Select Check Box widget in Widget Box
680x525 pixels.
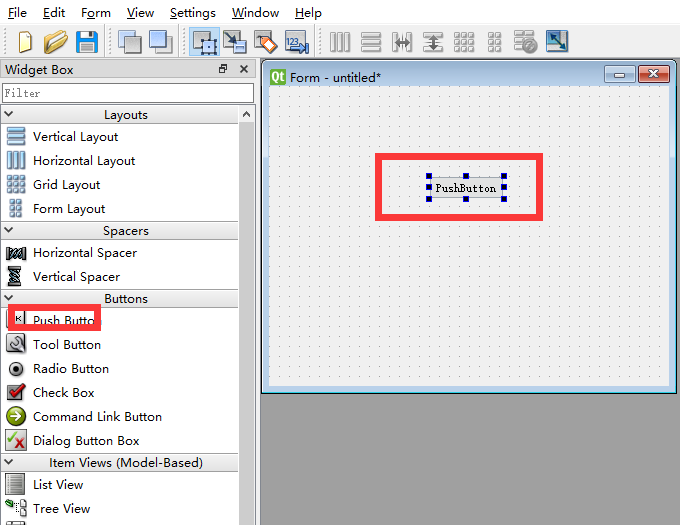pyautogui.click(x=63, y=393)
